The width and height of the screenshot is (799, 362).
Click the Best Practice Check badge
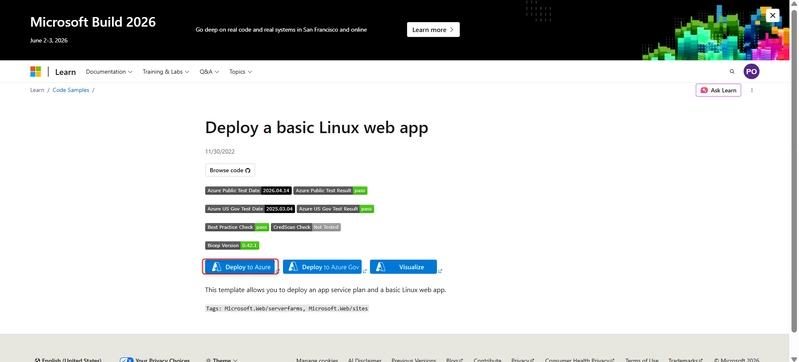coord(237,227)
